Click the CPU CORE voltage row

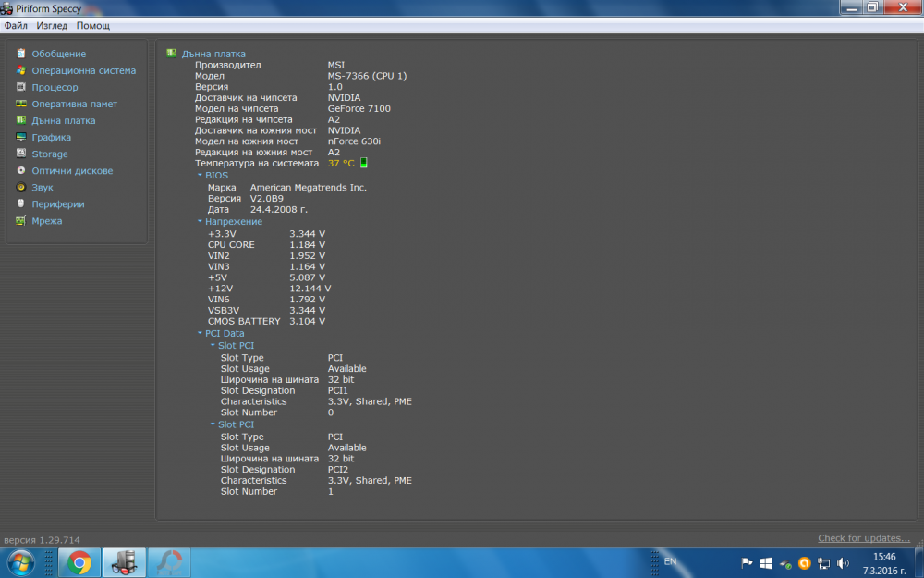[266, 245]
